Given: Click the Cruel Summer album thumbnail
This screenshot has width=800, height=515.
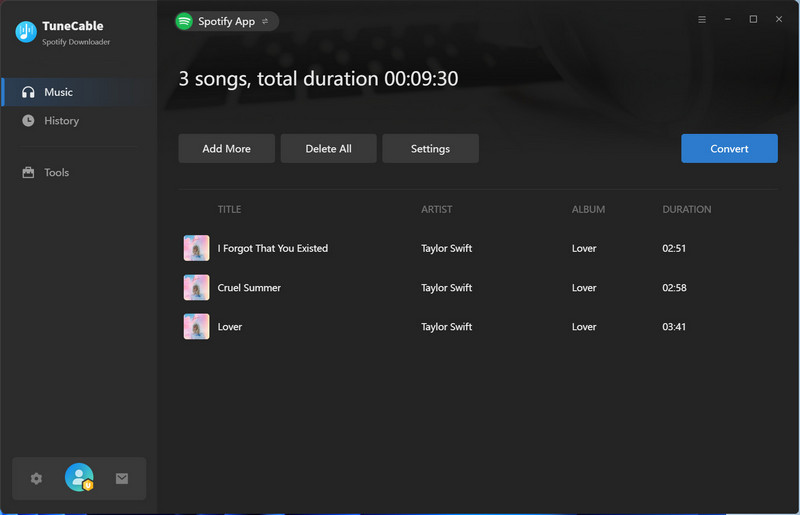Looking at the screenshot, I should pos(196,288).
